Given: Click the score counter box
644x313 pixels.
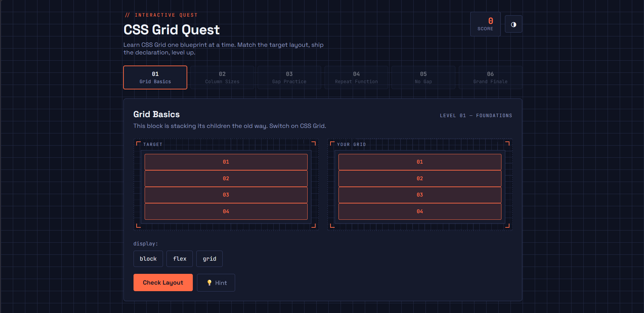Looking at the screenshot, I should click(x=485, y=24).
